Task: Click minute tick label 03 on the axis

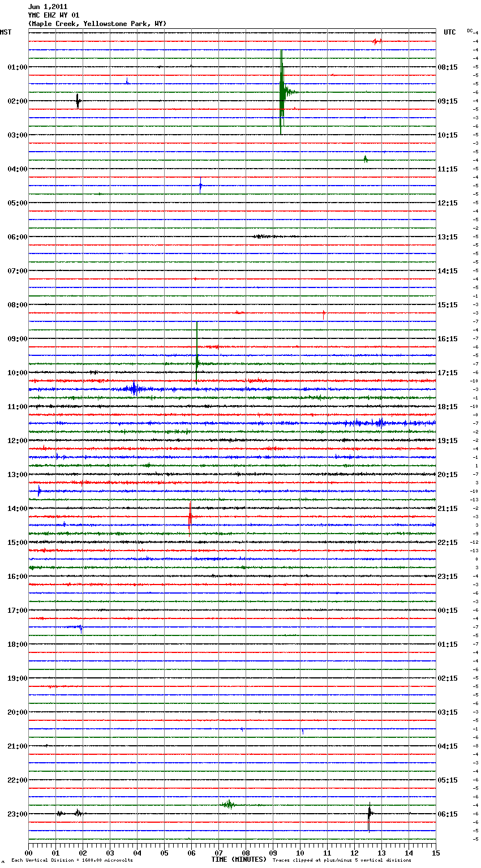Action: (110, 853)
